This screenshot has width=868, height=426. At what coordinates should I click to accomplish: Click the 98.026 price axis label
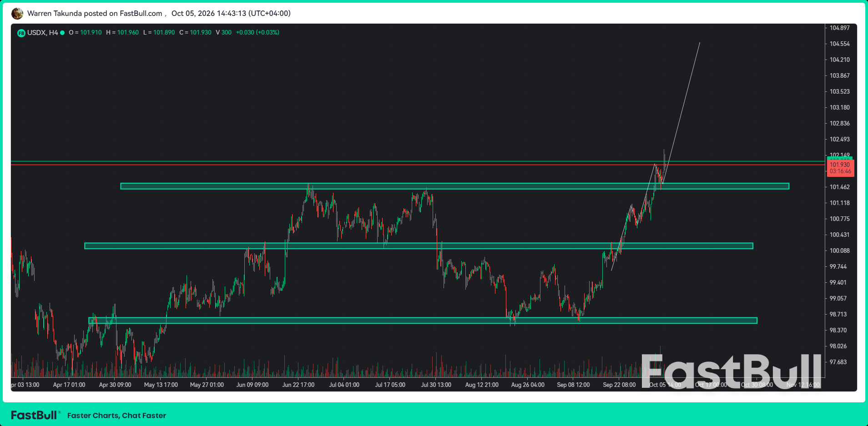(838, 346)
